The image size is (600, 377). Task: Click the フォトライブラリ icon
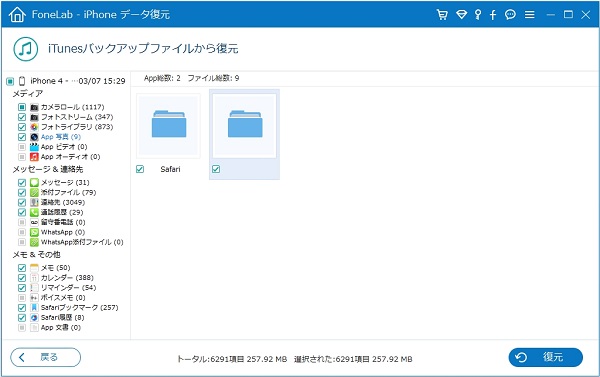(34, 127)
